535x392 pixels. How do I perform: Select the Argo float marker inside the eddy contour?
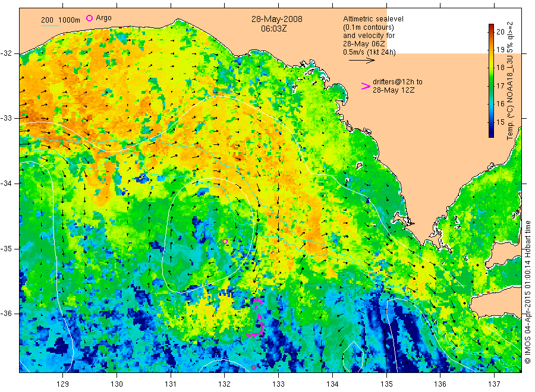(x=225, y=241)
